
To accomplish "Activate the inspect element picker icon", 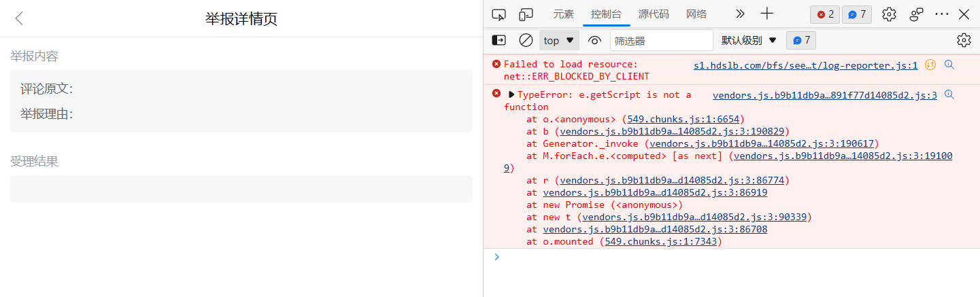I will (x=499, y=14).
